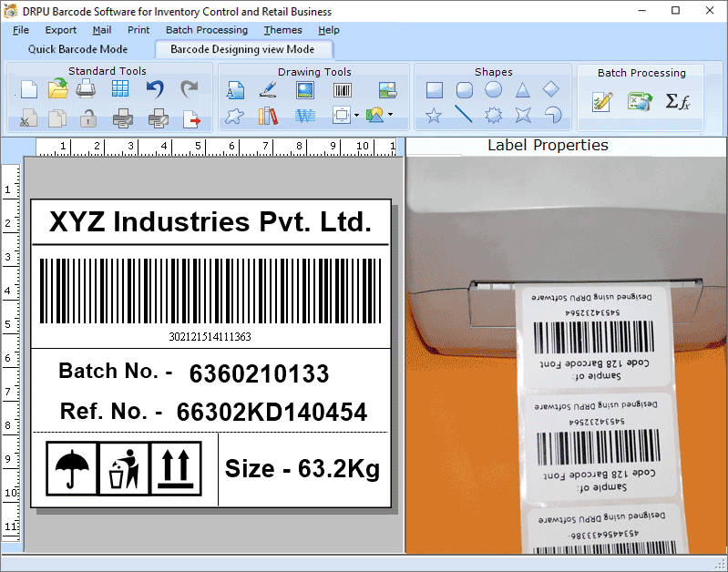The image size is (728, 572).
Task: Click the mountain picture insert icon
Action: coord(375,115)
